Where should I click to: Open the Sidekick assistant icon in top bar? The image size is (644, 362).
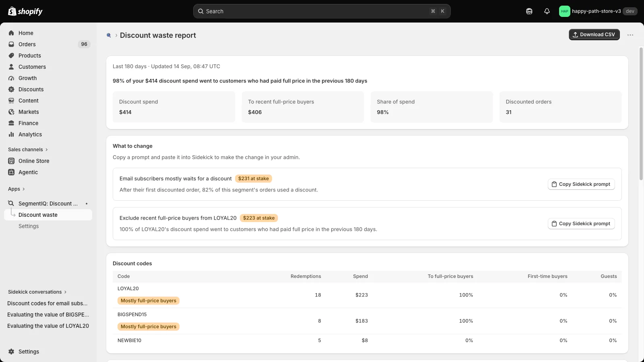click(529, 11)
